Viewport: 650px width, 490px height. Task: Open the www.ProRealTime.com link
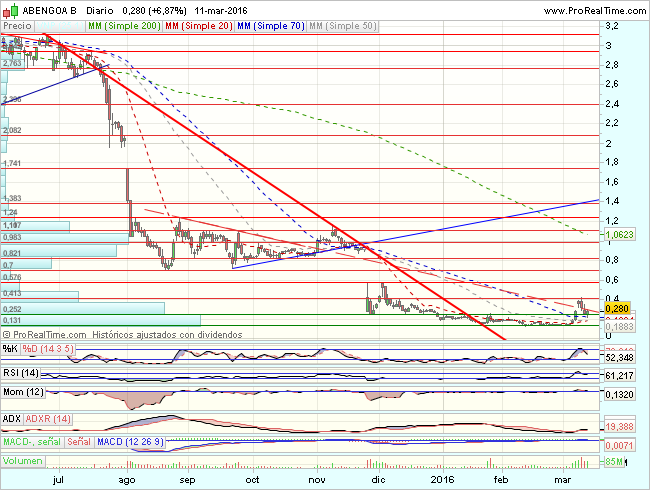pyautogui.click(x=594, y=11)
